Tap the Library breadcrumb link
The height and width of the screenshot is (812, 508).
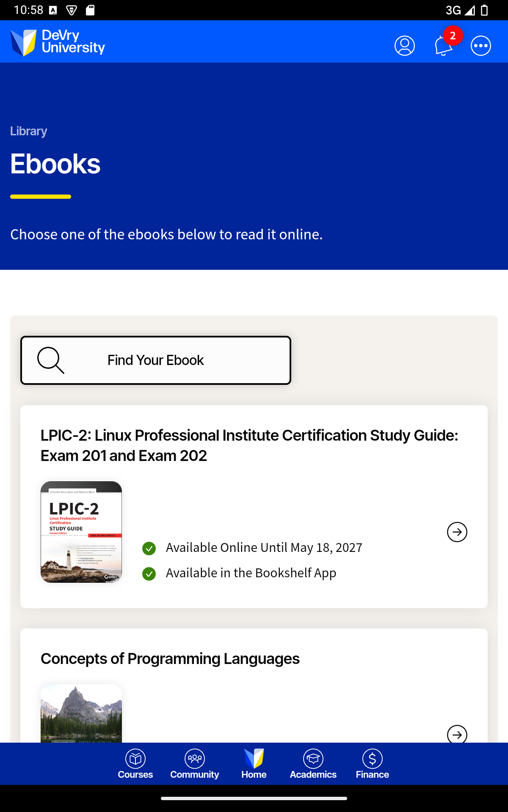coord(29,131)
